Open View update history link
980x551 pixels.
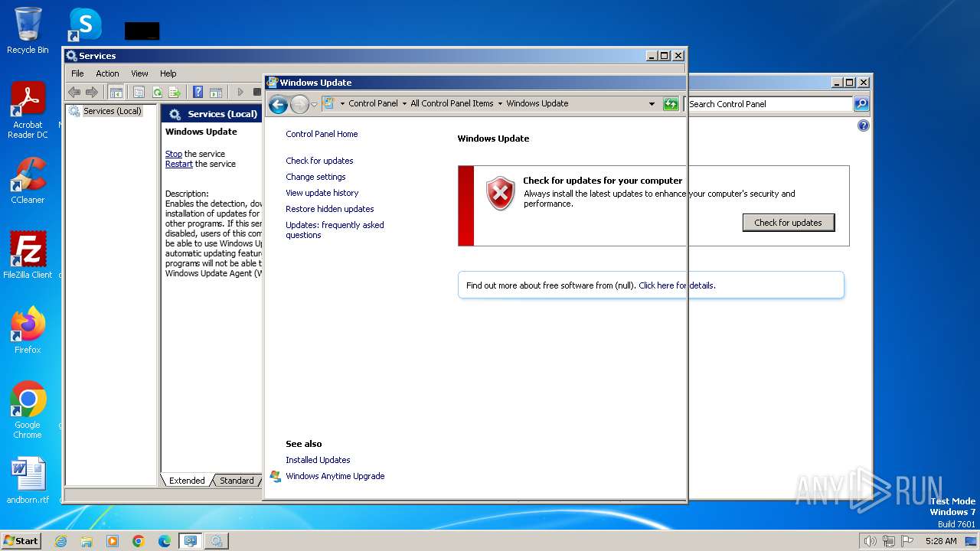[322, 193]
